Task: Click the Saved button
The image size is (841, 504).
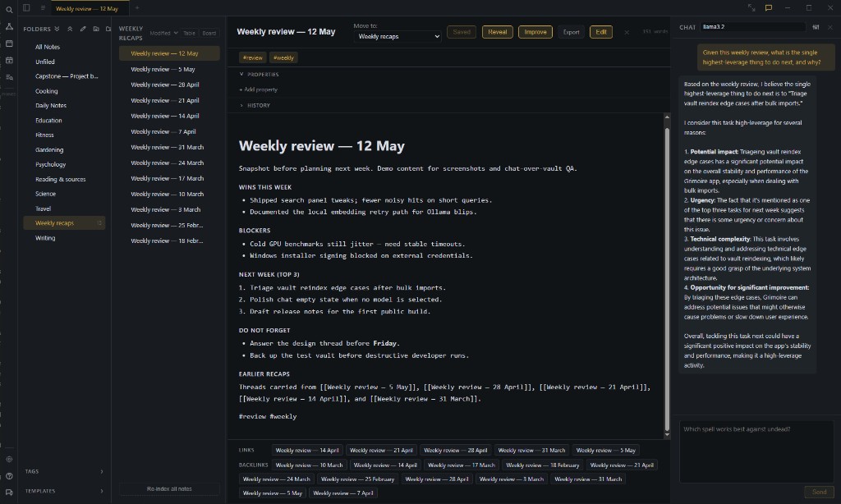Action: (x=462, y=32)
